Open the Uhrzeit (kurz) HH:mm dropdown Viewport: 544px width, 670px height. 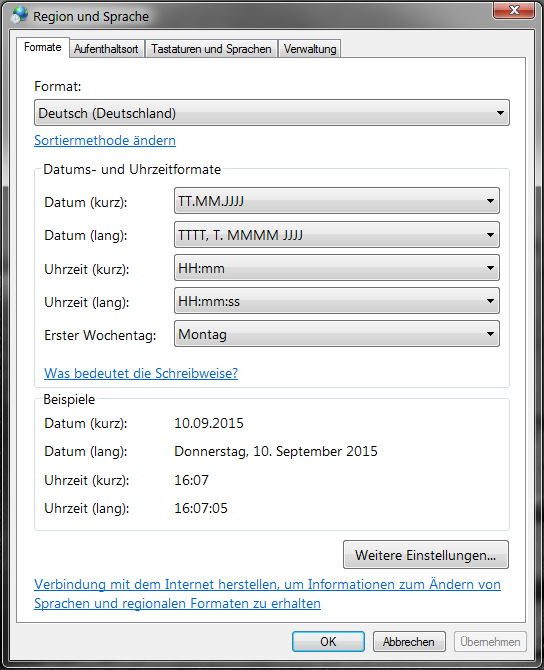click(x=337, y=268)
